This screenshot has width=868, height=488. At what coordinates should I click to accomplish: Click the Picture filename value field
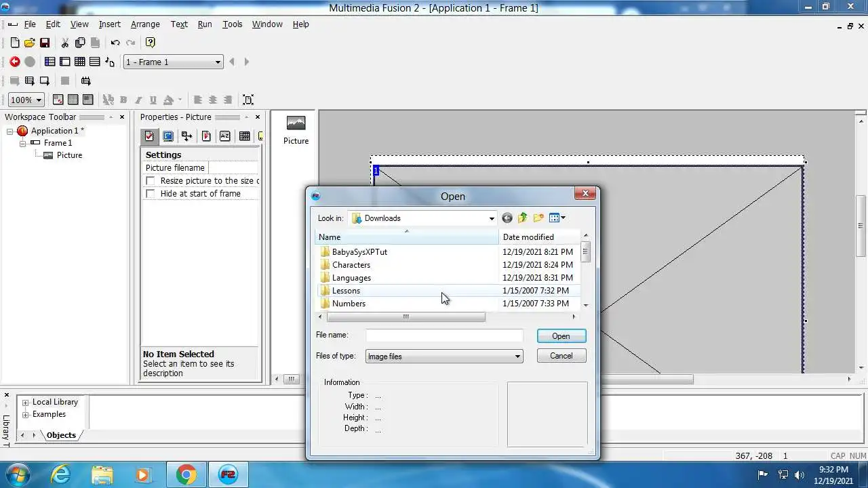point(233,168)
